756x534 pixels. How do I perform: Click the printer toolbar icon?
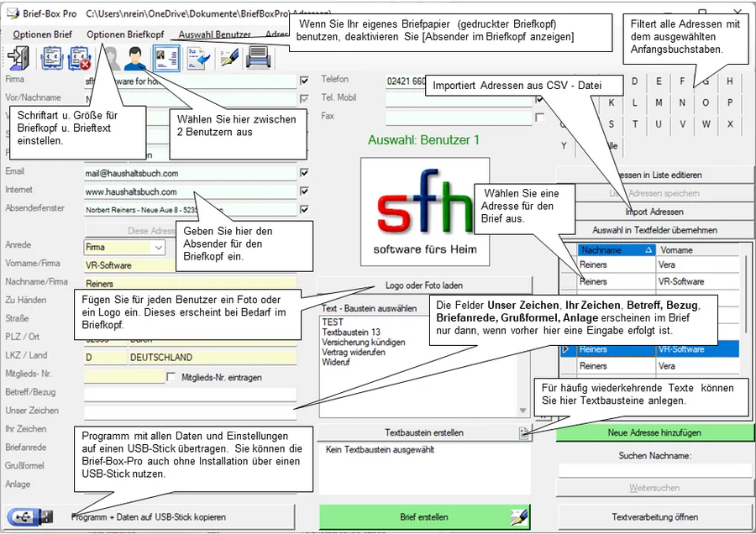click(x=258, y=58)
